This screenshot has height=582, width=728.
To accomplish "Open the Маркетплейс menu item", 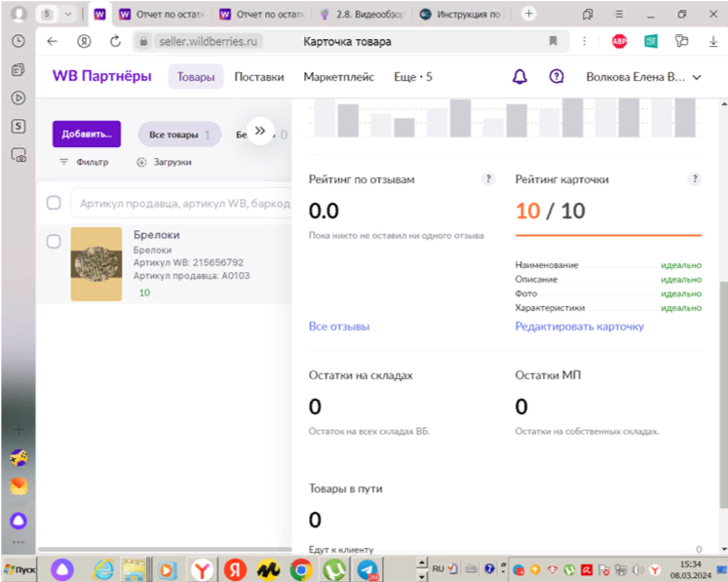I will [x=338, y=77].
